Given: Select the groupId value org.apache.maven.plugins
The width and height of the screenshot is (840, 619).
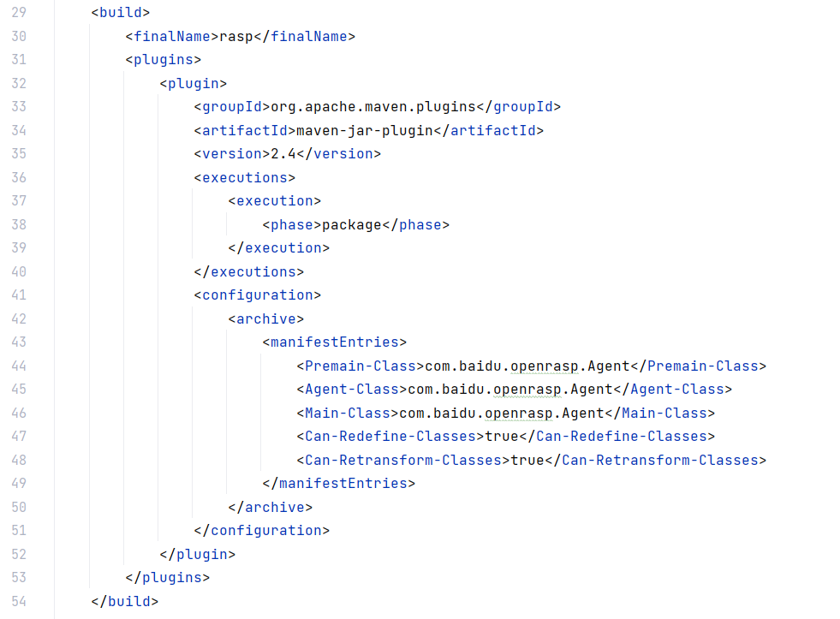Looking at the screenshot, I should tap(373, 107).
